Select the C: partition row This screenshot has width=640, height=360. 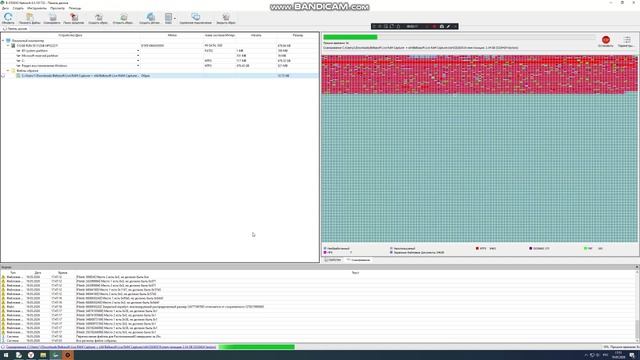coord(159,60)
